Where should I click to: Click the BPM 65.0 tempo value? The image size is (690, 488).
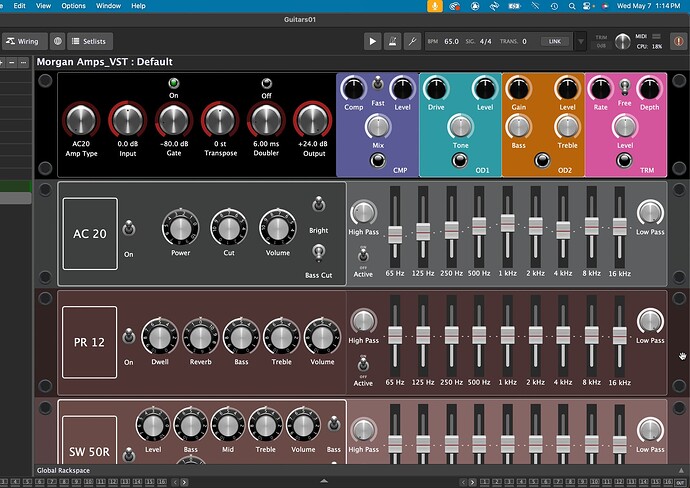pos(451,41)
